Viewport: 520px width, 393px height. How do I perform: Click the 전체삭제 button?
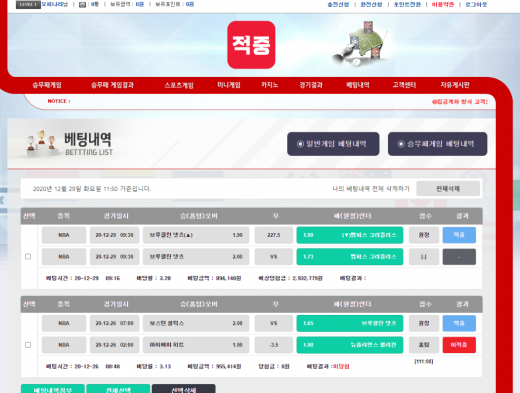[448, 189]
